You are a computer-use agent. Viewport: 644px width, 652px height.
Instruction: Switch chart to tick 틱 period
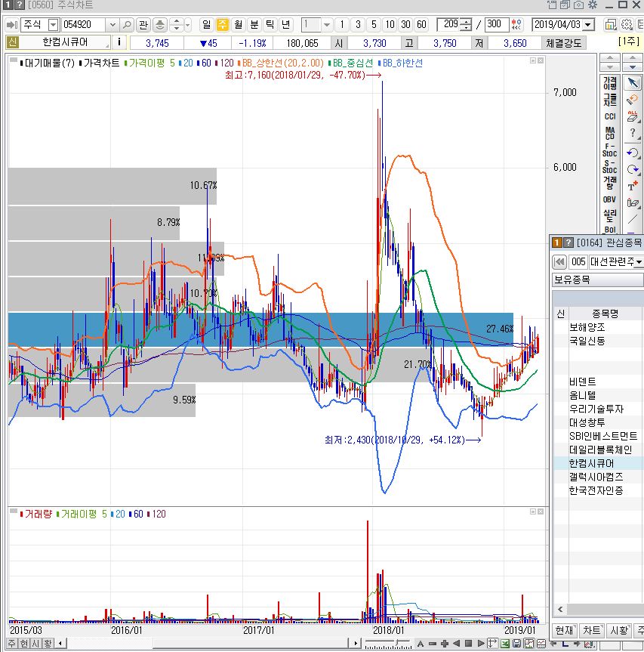pos(270,25)
